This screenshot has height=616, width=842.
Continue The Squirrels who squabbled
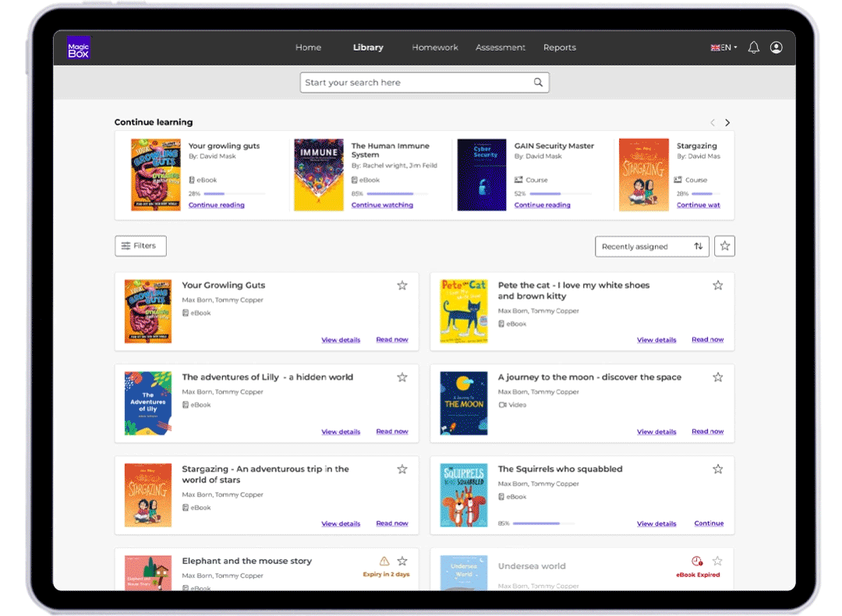tap(709, 523)
